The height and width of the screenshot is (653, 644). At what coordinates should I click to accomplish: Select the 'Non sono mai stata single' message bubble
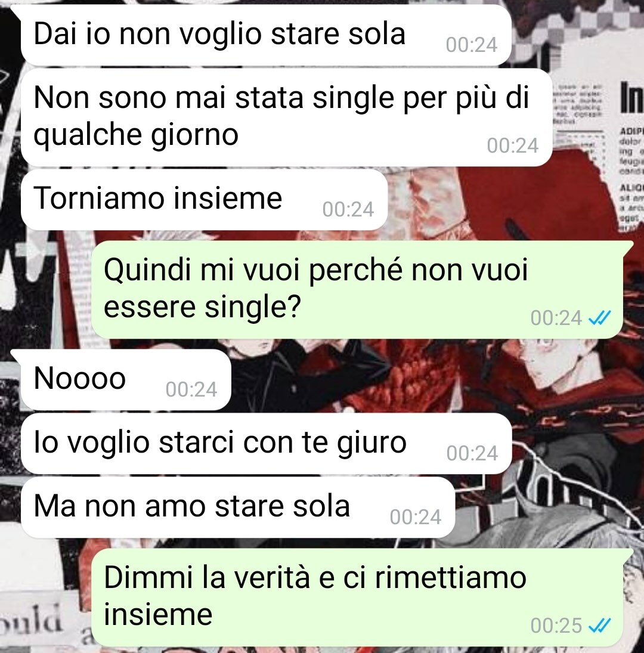[x=286, y=117]
